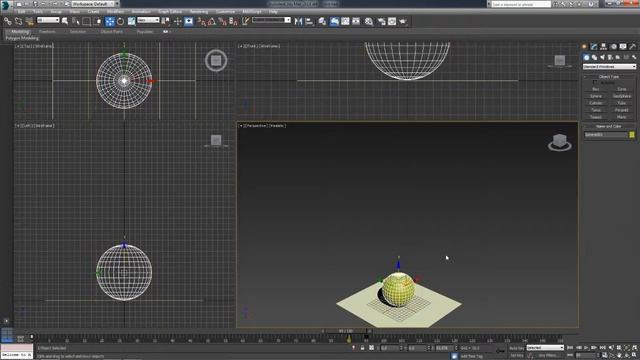Image resolution: width=640 pixels, height=360 pixels.
Task: Toggle the Percent Snap button
Action: point(222,21)
